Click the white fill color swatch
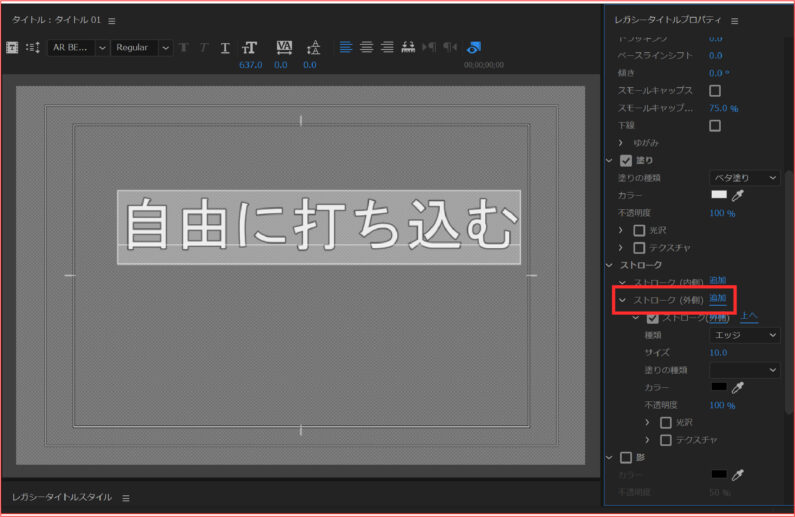The height and width of the screenshot is (517, 795). 719,196
